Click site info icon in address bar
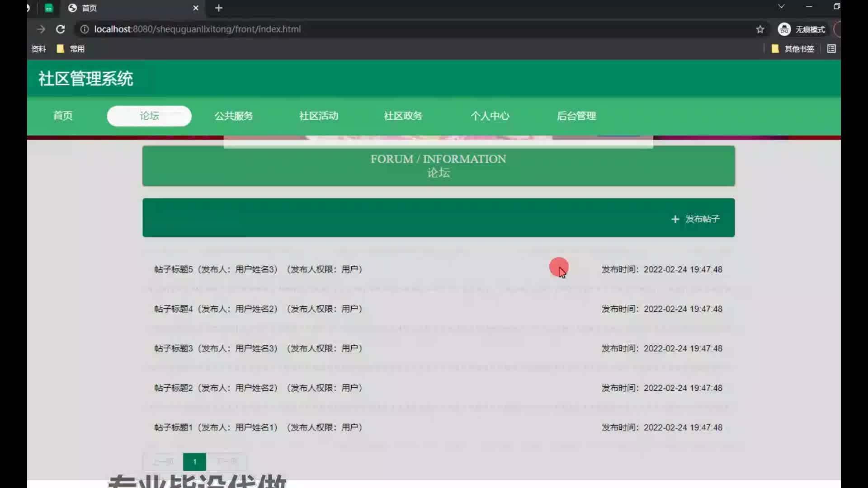This screenshot has width=868, height=488. click(85, 29)
